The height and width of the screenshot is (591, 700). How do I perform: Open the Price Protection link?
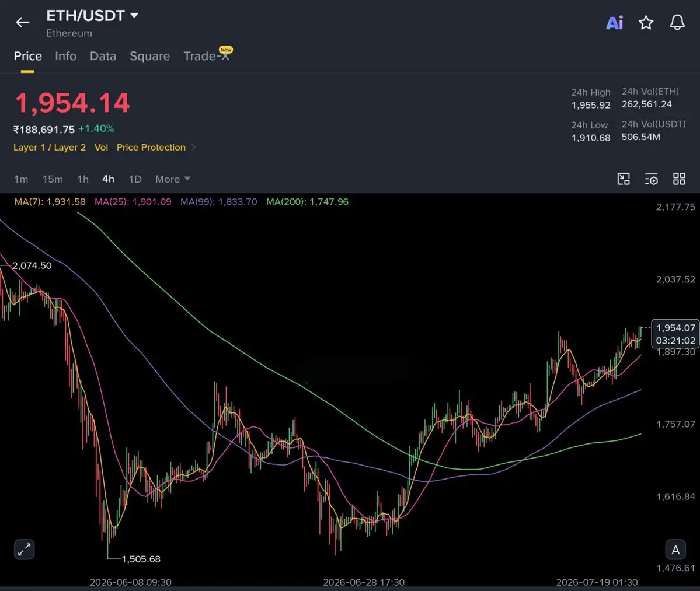151,147
